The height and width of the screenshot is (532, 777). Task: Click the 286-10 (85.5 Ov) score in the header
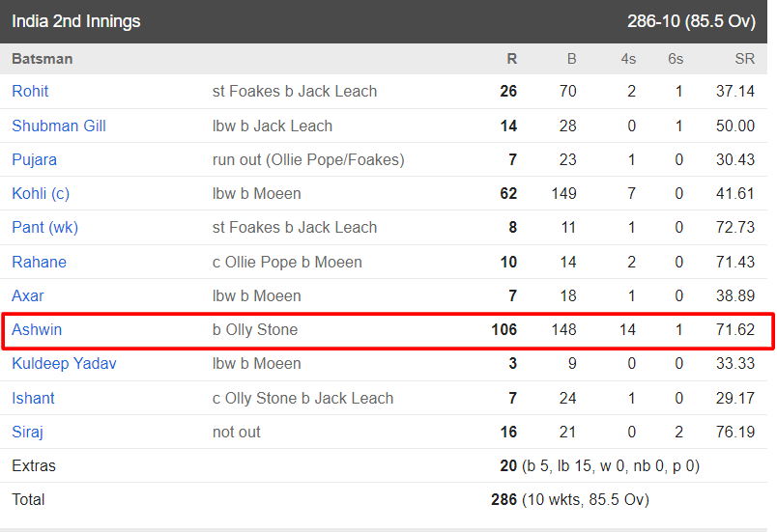[691, 21]
